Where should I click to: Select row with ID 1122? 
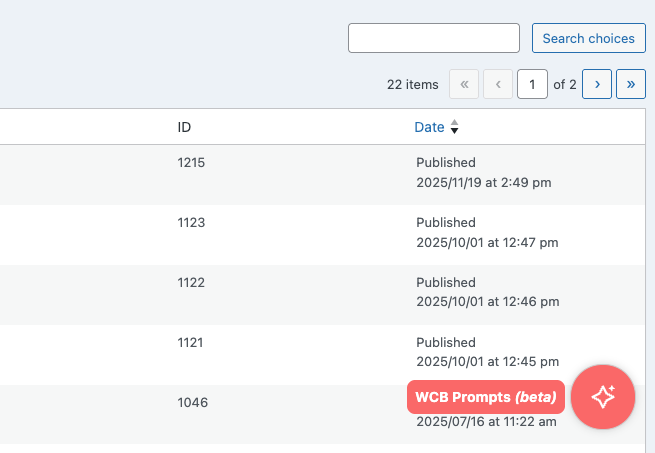[x=191, y=282]
